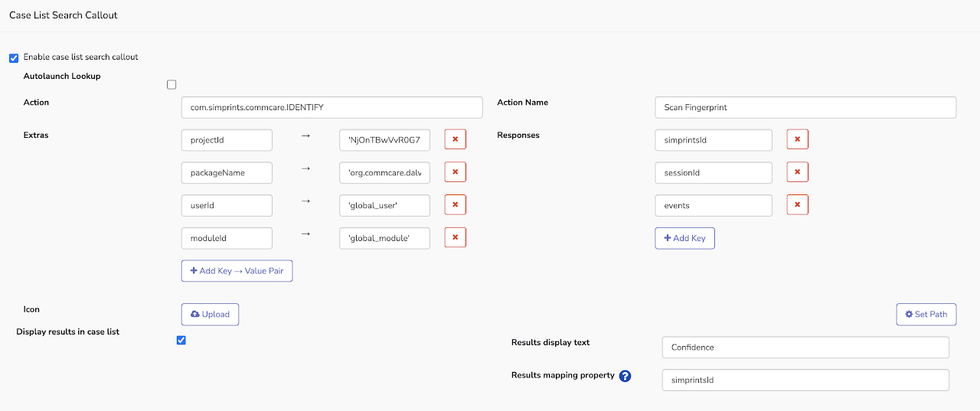Open help for Results mapping property

click(625, 376)
